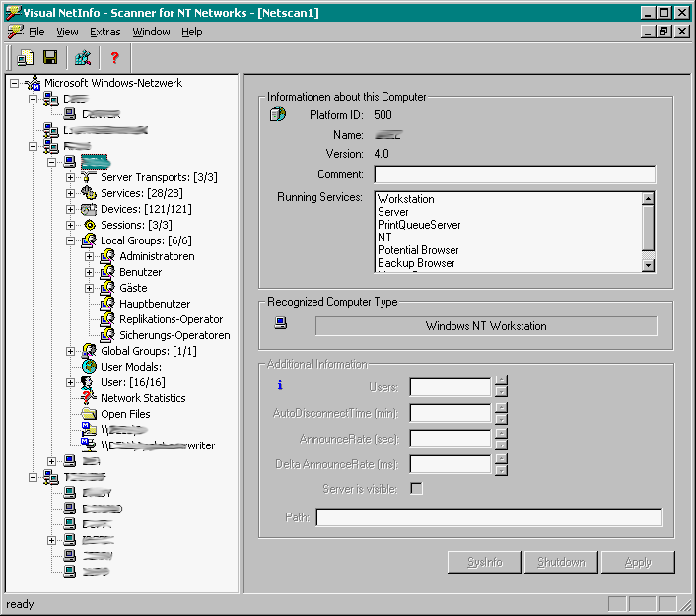
Task: Expand the Server Transports node
Action: (70, 177)
